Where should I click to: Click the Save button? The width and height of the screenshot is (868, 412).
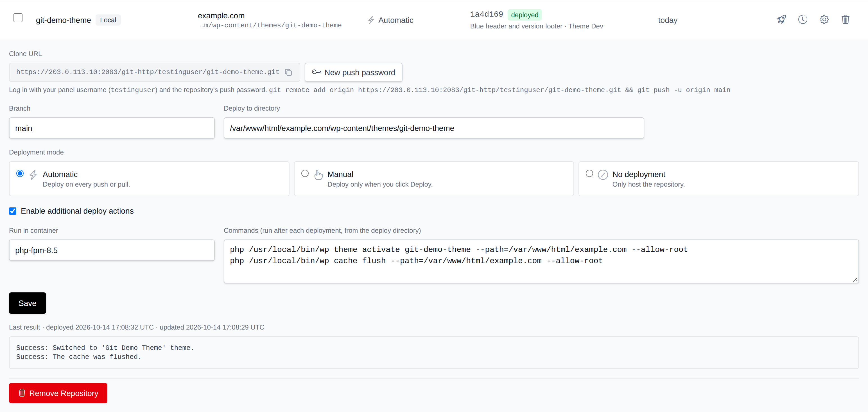tap(28, 303)
